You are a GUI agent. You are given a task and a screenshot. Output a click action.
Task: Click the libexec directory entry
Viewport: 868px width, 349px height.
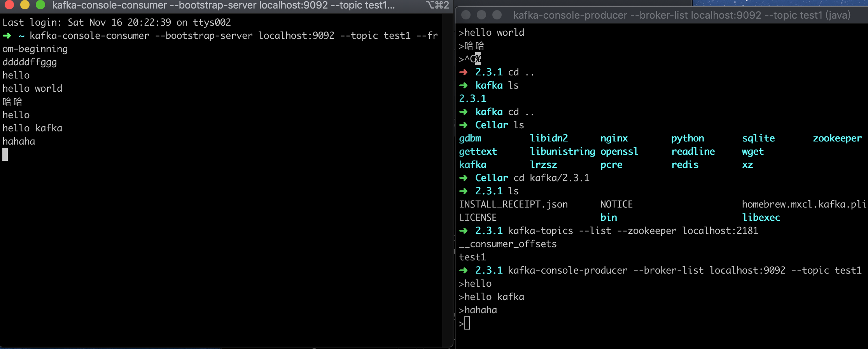pyautogui.click(x=761, y=218)
